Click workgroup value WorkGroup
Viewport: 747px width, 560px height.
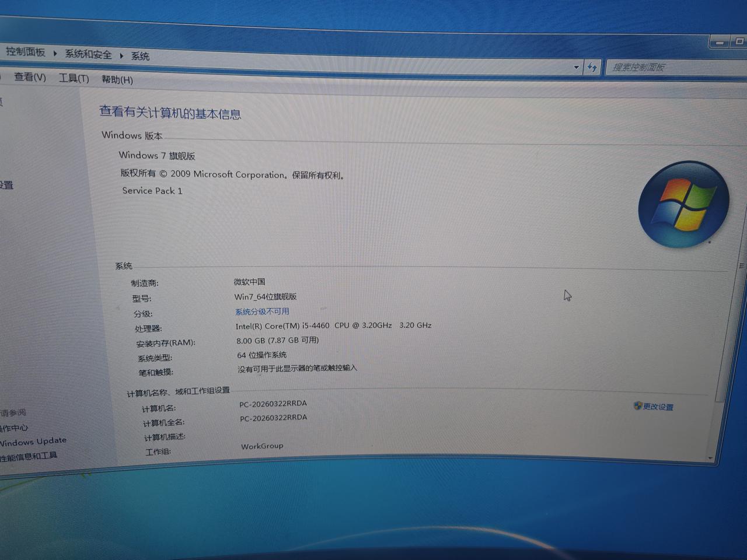(x=262, y=446)
